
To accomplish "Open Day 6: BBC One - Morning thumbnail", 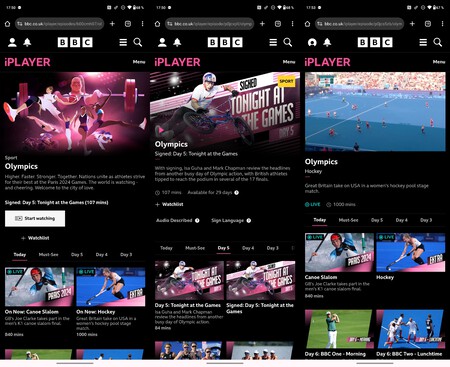I will coord(338,329).
